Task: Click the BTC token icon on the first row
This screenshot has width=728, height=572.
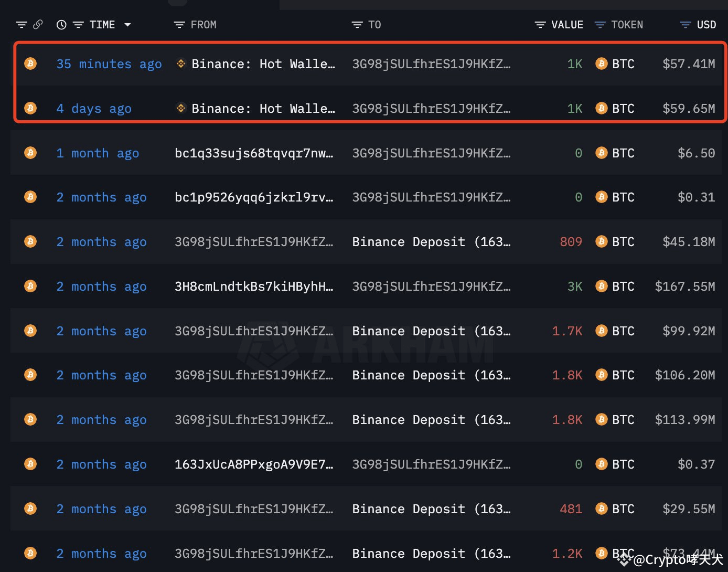Action: point(601,63)
